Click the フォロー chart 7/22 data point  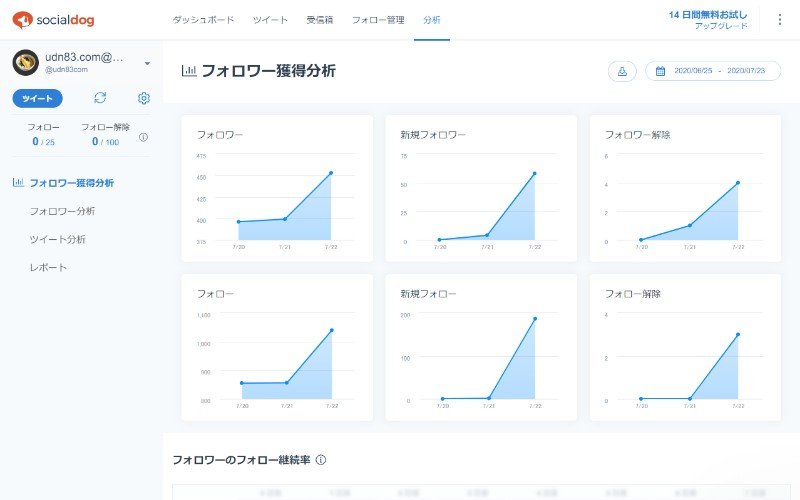pyautogui.click(x=332, y=330)
